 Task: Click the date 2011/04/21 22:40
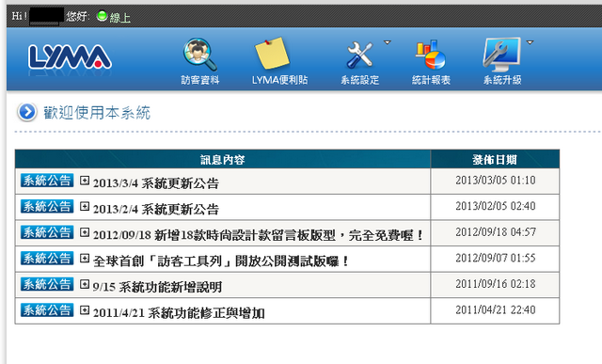point(496,309)
